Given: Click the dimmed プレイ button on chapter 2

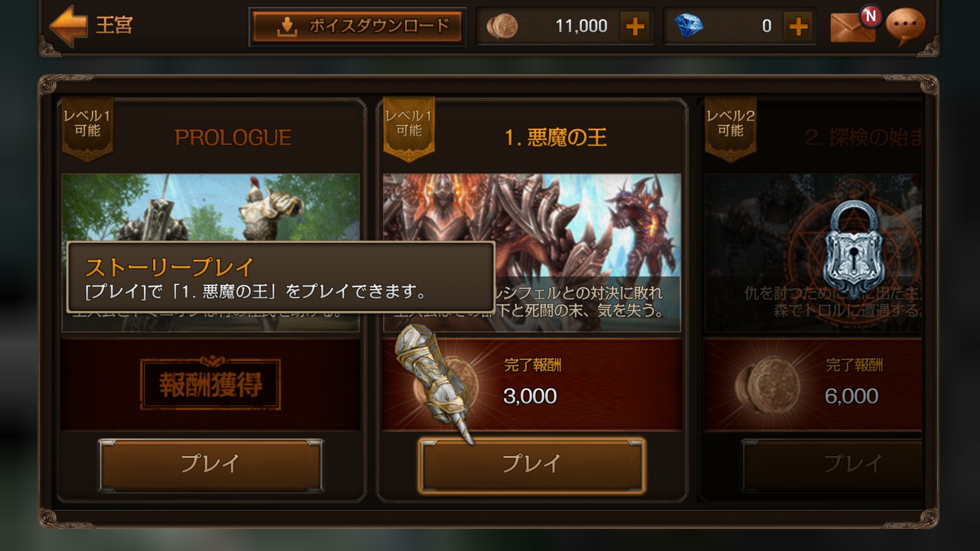Looking at the screenshot, I should point(833,465).
